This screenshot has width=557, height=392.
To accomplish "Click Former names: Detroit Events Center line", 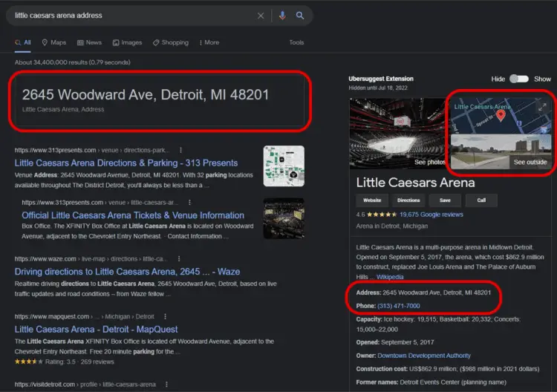I will pos(431,382).
